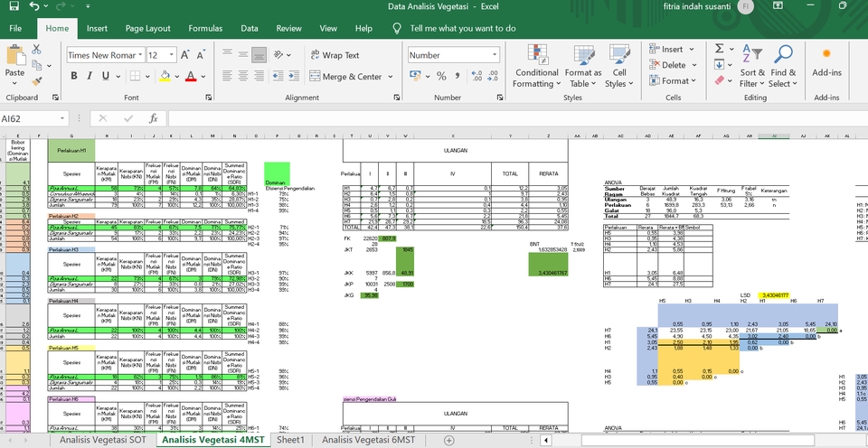Select the Format Painter brush
This screenshot has width=868, height=448.
pos(37,81)
